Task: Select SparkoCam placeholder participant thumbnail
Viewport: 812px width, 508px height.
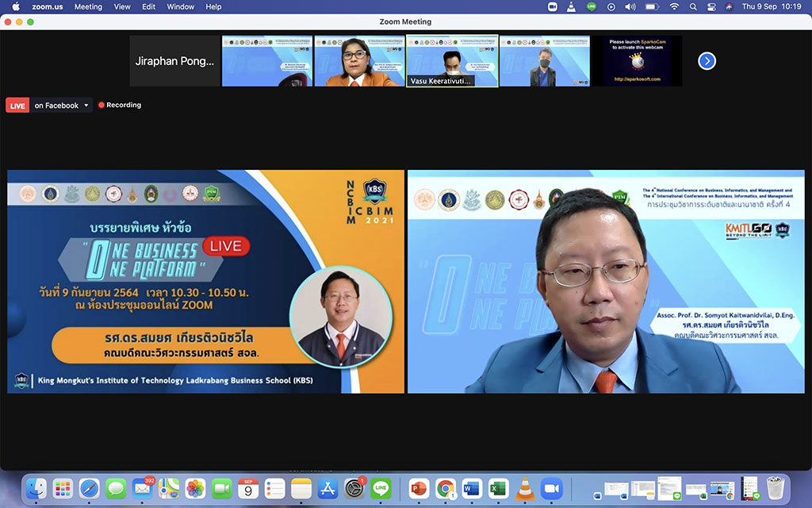Action: (x=637, y=61)
